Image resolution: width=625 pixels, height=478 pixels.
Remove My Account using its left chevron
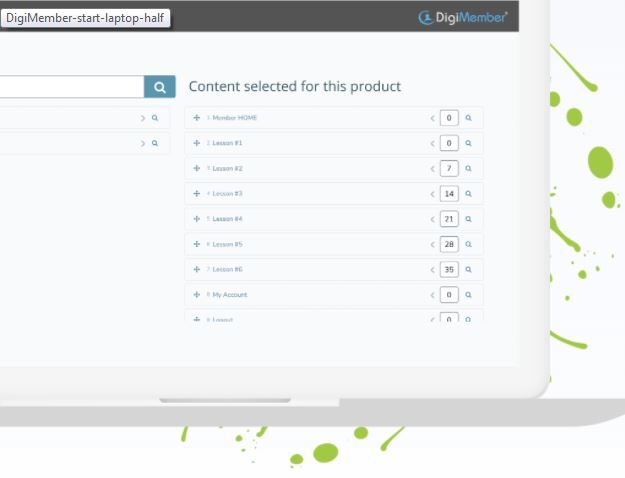[x=432, y=295]
